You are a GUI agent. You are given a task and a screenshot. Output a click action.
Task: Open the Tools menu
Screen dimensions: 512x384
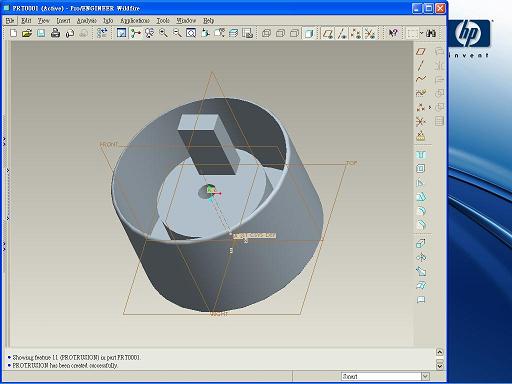(163, 21)
